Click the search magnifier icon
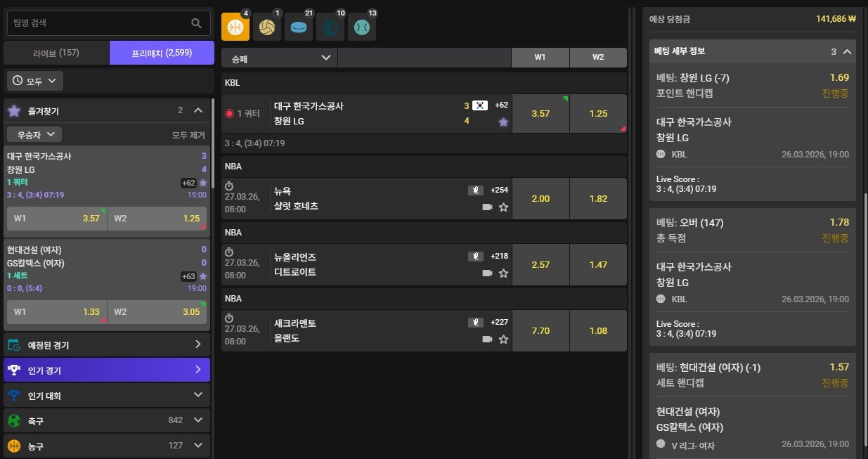The image size is (868, 459). click(197, 23)
